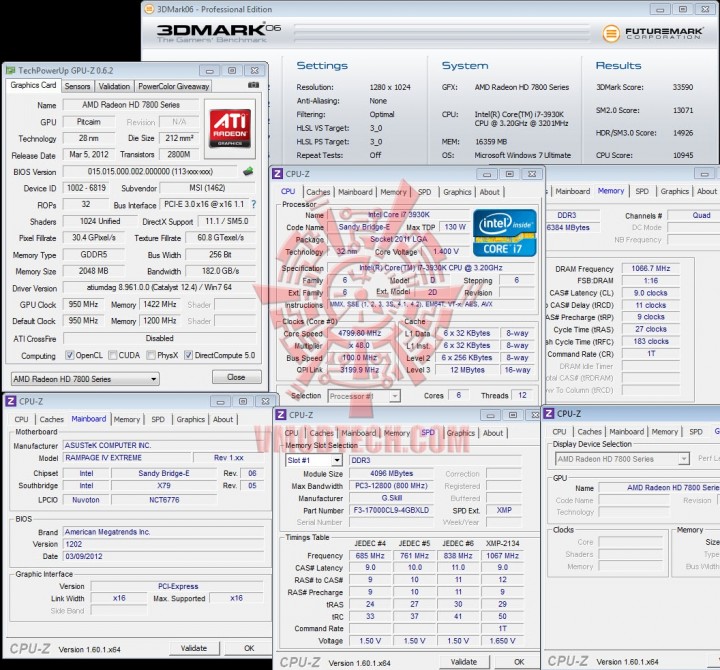Click the Manufacturer field G.Skill
The height and width of the screenshot is (670, 720).
point(391,498)
